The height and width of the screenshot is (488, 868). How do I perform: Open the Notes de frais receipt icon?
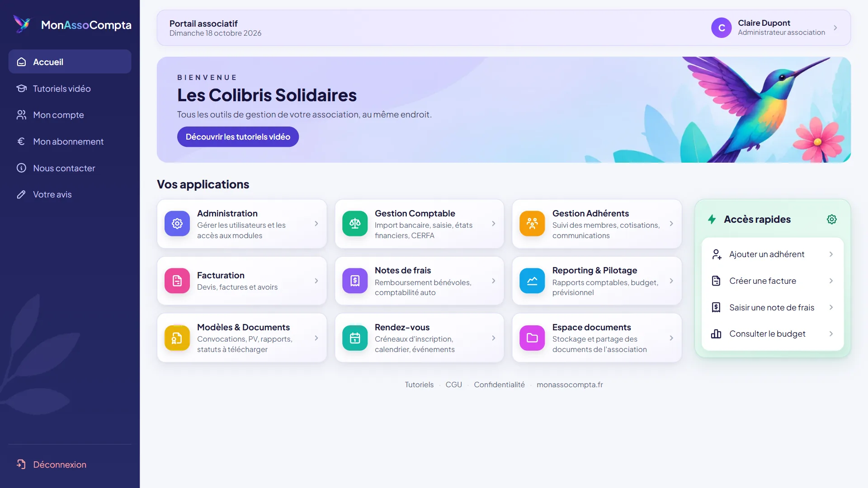[355, 281]
